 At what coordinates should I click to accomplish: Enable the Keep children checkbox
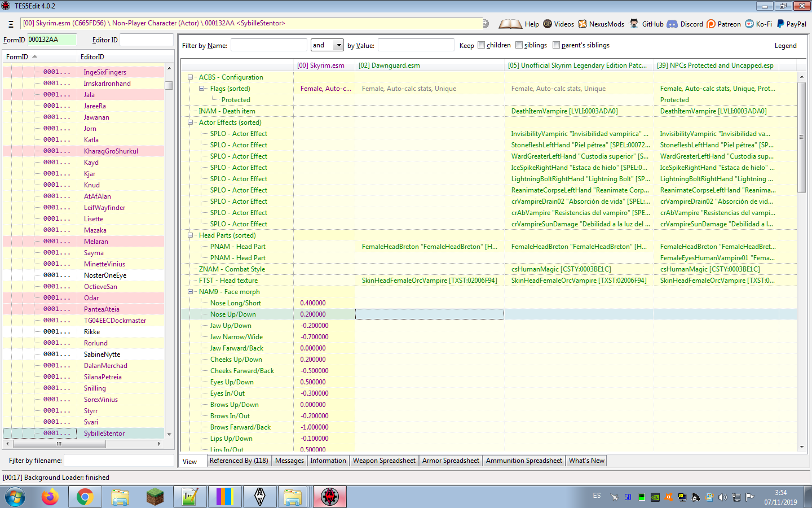click(x=481, y=45)
